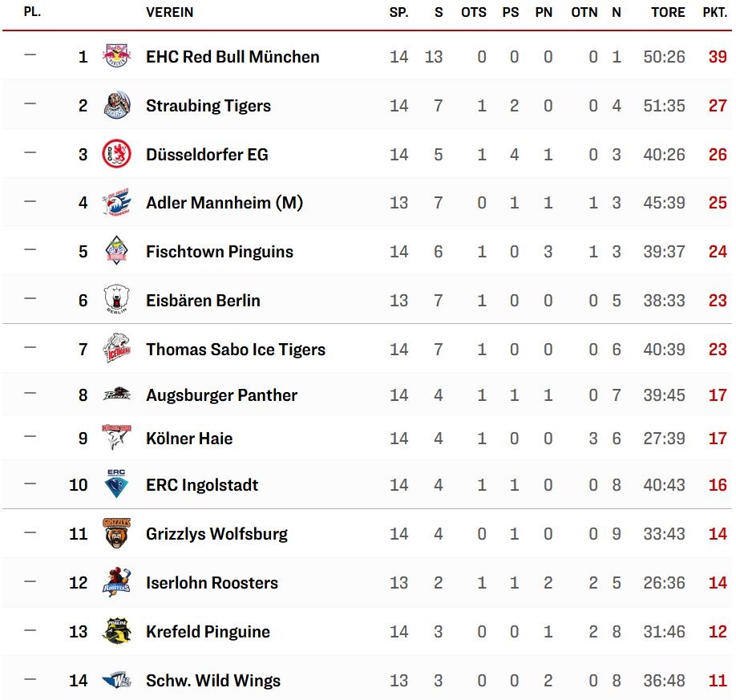Click the Adler Mannheim eagle logo

coord(116,202)
